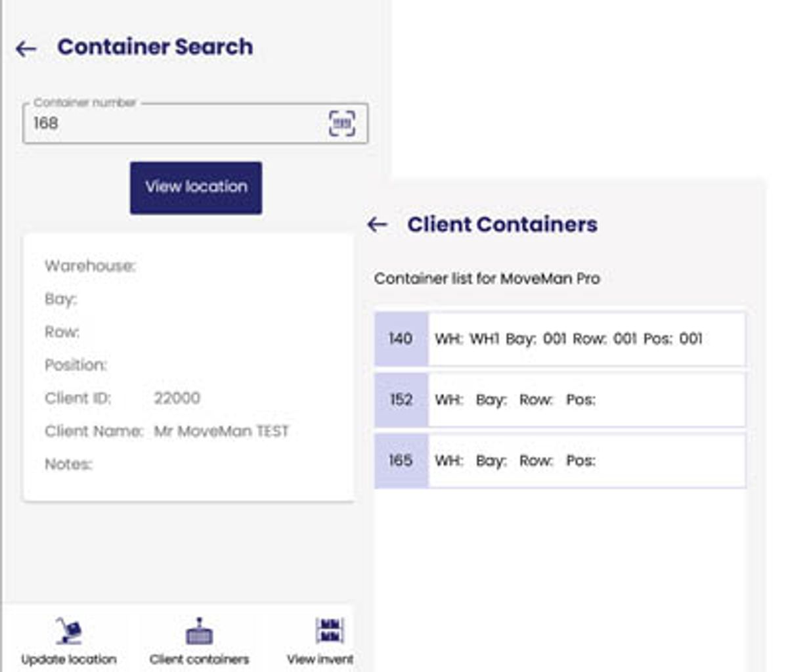
Task: Click the View location button
Action: (196, 188)
